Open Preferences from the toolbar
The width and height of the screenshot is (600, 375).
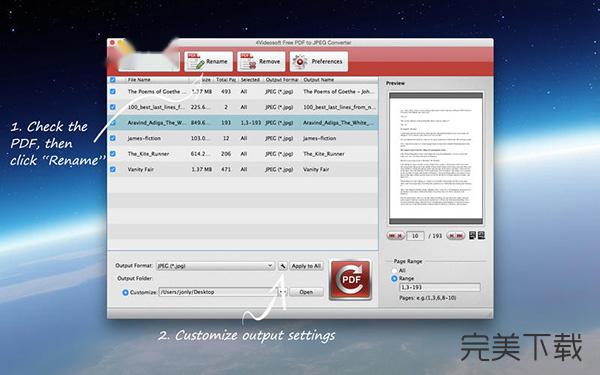click(319, 61)
